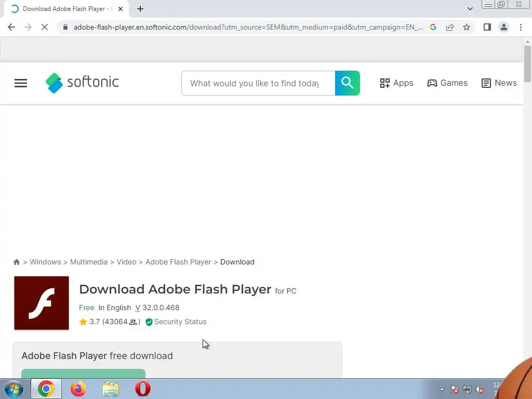Open the Windows Start menu
The image size is (532, 399).
[x=14, y=389]
